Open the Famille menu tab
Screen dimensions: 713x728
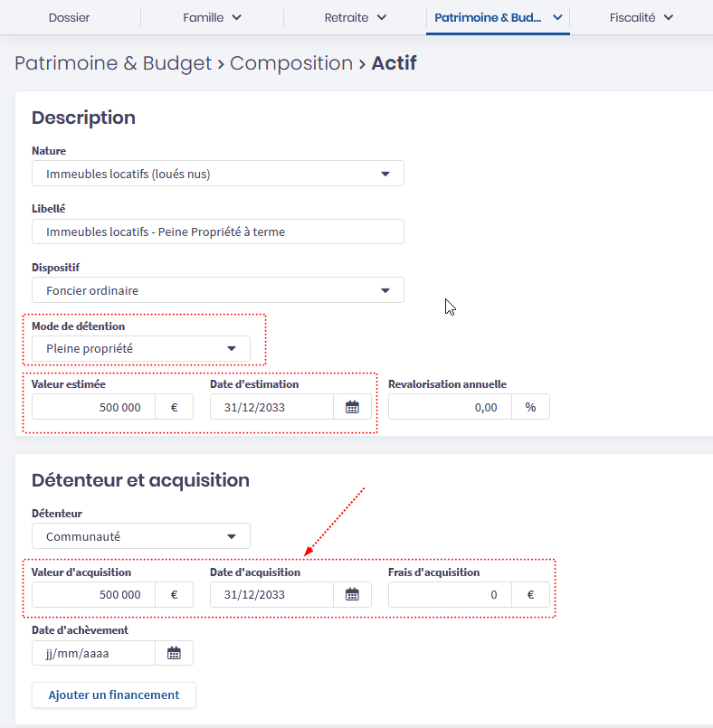tap(212, 17)
